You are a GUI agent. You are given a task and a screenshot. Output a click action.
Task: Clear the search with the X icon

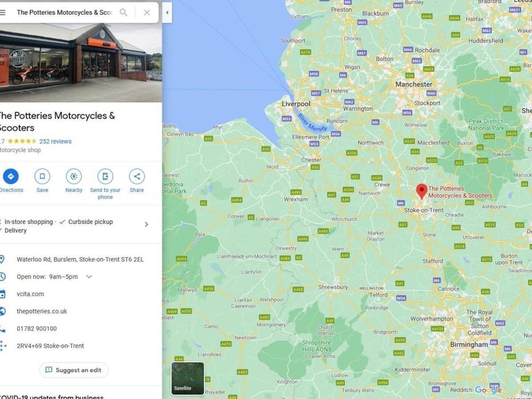point(147,12)
